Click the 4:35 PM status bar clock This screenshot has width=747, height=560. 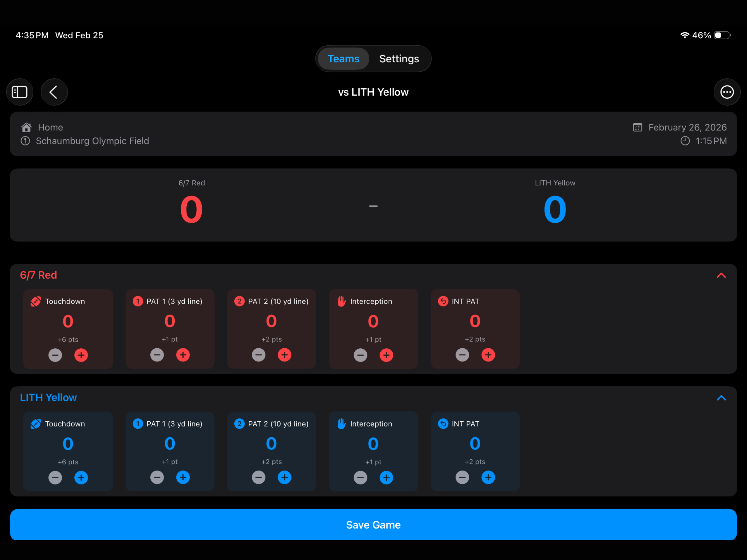click(x=32, y=35)
